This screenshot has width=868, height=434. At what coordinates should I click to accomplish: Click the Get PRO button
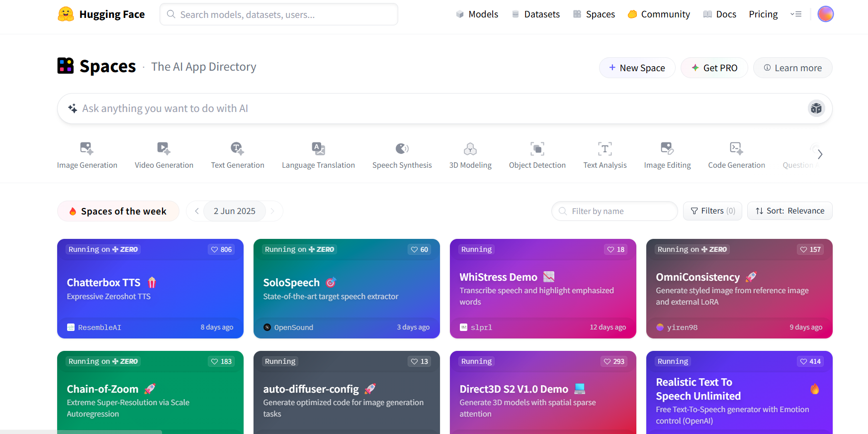click(714, 68)
